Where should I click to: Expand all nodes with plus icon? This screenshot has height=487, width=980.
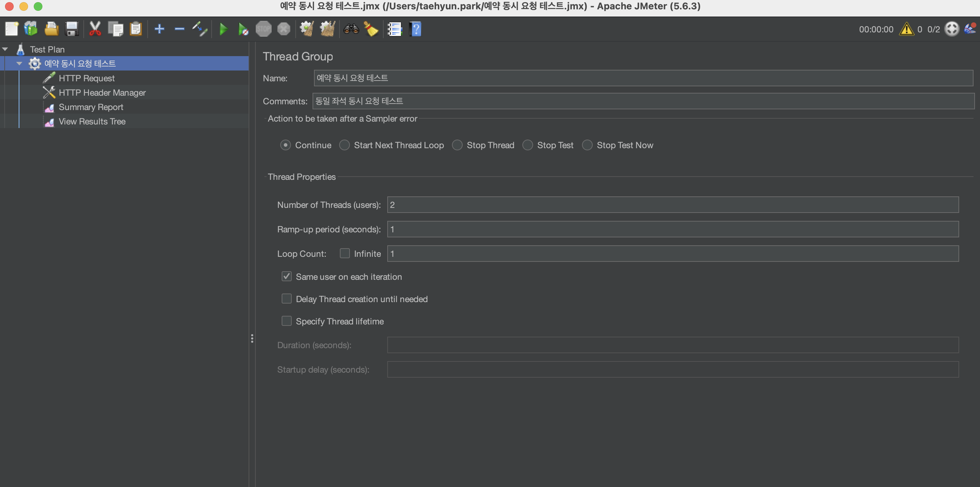click(x=160, y=29)
